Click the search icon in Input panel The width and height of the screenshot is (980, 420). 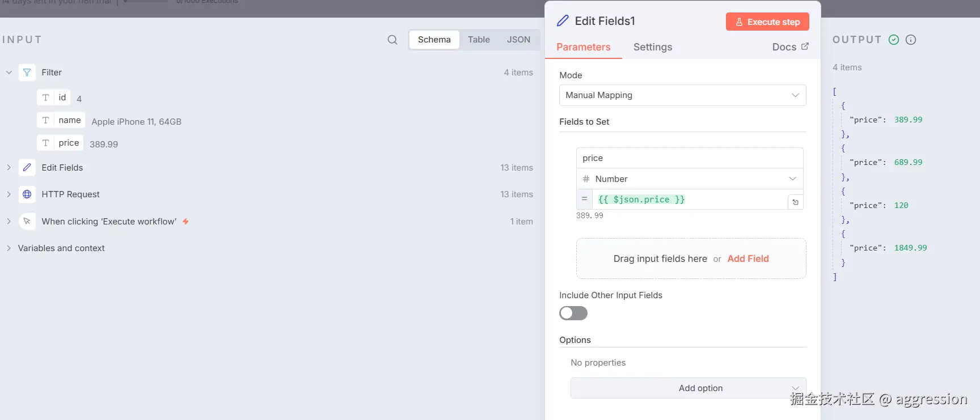point(392,40)
